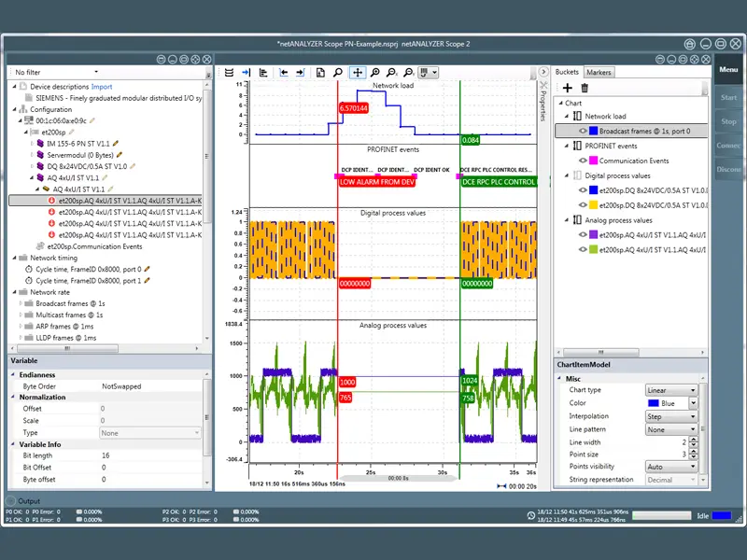The height and width of the screenshot is (560, 747).
Task: Click the magnifier search icon on the toolbar
Action: point(338,72)
